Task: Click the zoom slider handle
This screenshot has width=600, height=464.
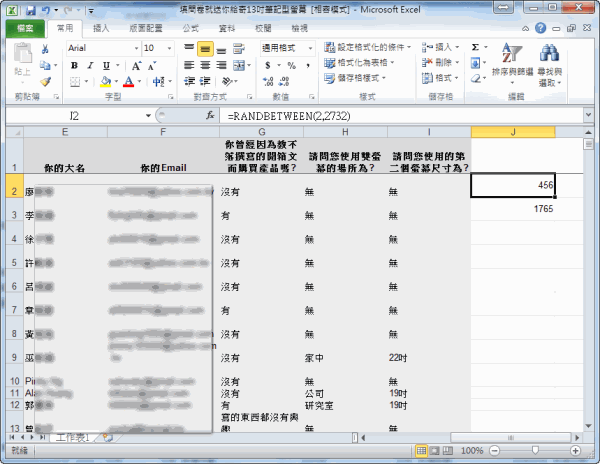Action: click(x=535, y=451)
